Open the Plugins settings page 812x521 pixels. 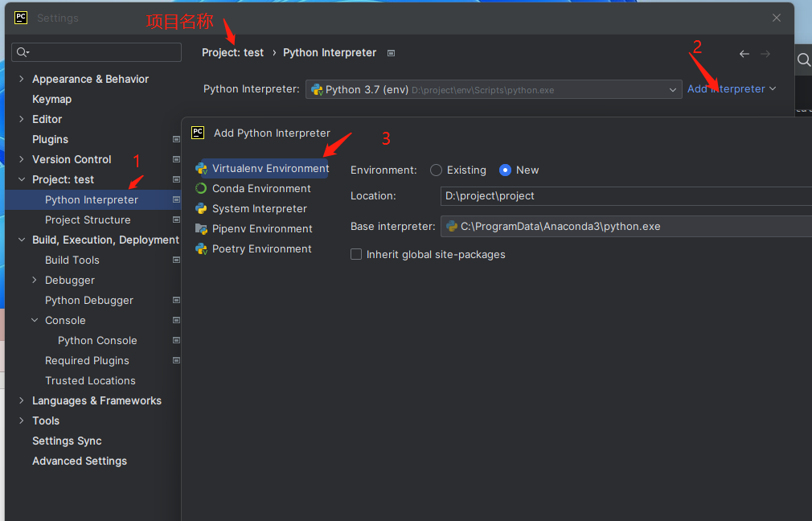click(x=48, y=139)
